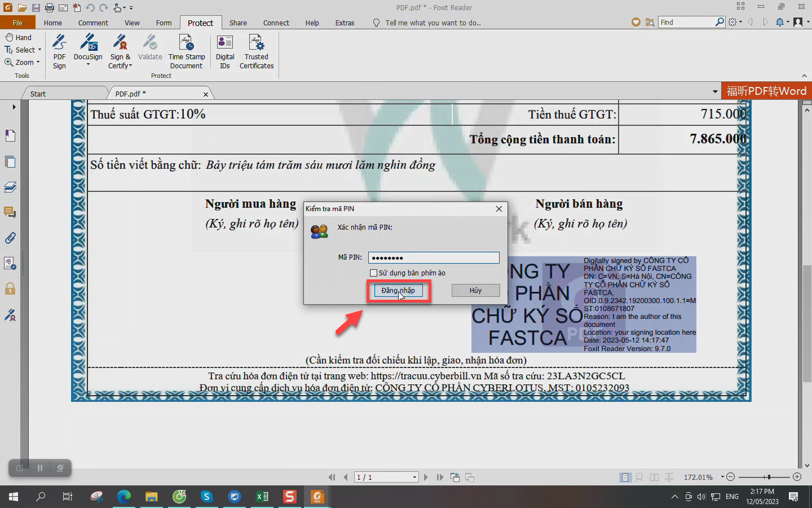This screenshot has height=508, width=812.
Task: Open the security lock side panel
Action: (x=10, y=289)
